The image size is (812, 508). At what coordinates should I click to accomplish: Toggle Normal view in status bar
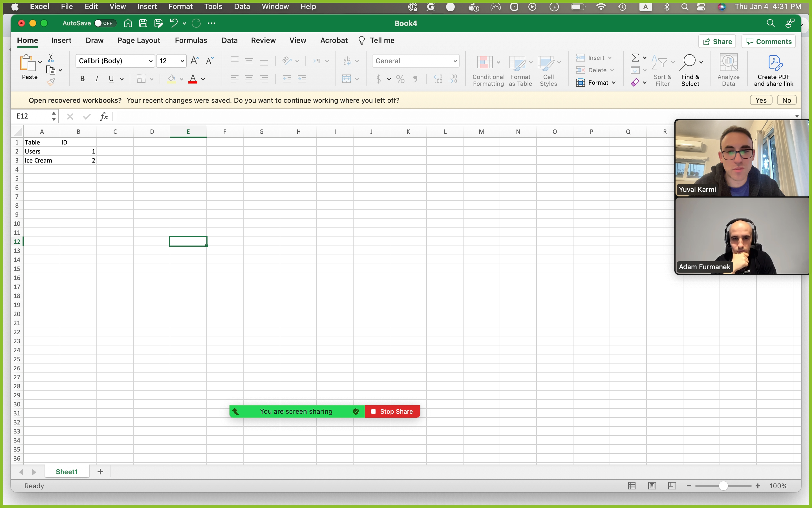[x=632, y=485]
